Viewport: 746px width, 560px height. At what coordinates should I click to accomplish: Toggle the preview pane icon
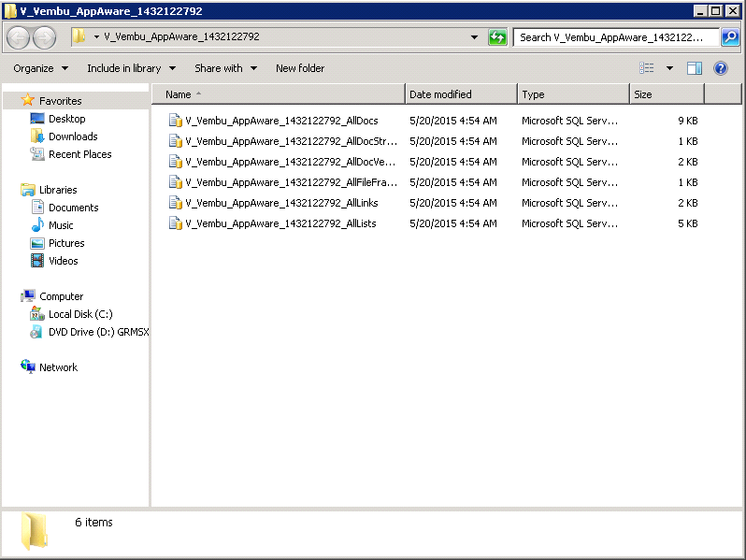pos(695,68)
